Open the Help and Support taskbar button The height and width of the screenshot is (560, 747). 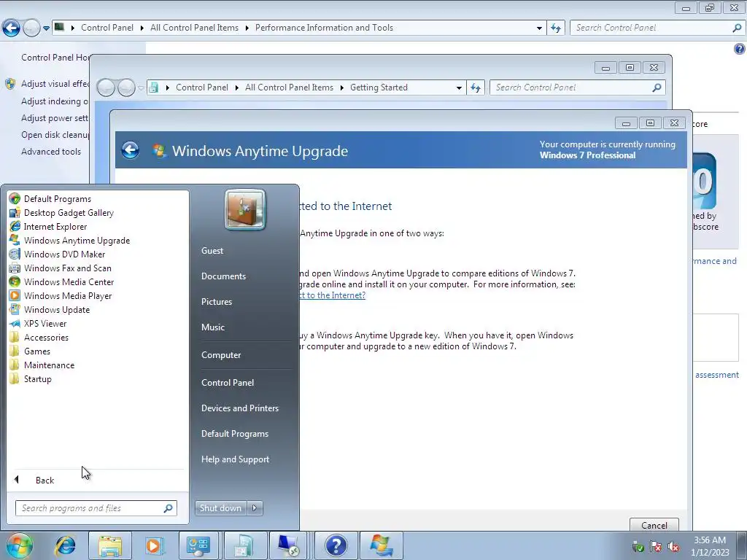(336, 545)
